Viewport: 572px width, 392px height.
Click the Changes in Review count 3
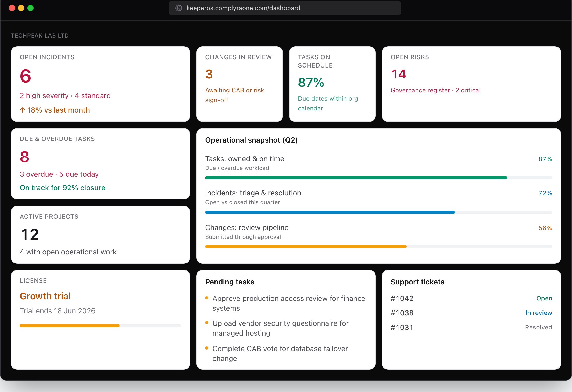pos(209,74)
